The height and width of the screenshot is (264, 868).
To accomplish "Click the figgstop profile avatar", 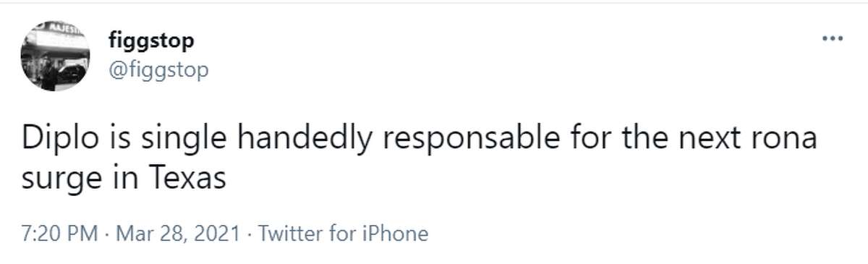I will (55, 56).
